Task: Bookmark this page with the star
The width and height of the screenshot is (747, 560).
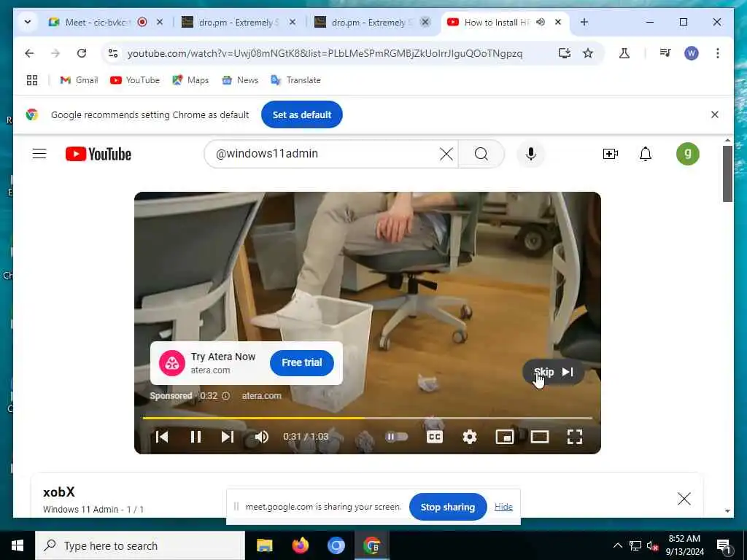Action: point(588,53)
